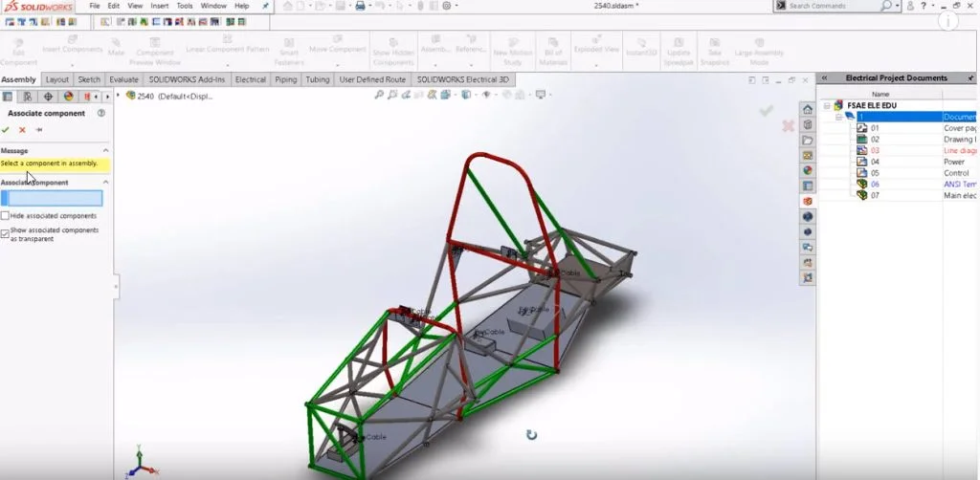Open the Insert menu

[x=160, y=6]
